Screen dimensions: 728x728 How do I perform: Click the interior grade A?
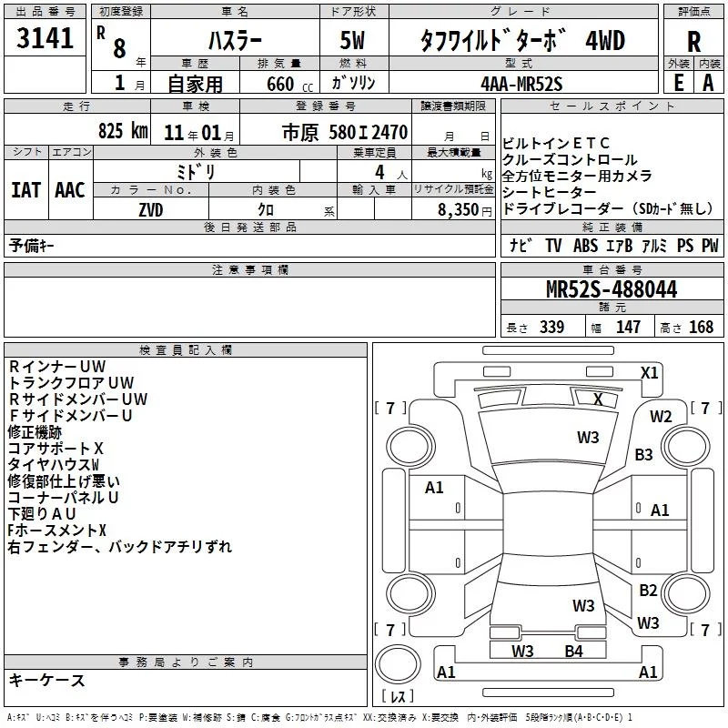pos(708,83)
